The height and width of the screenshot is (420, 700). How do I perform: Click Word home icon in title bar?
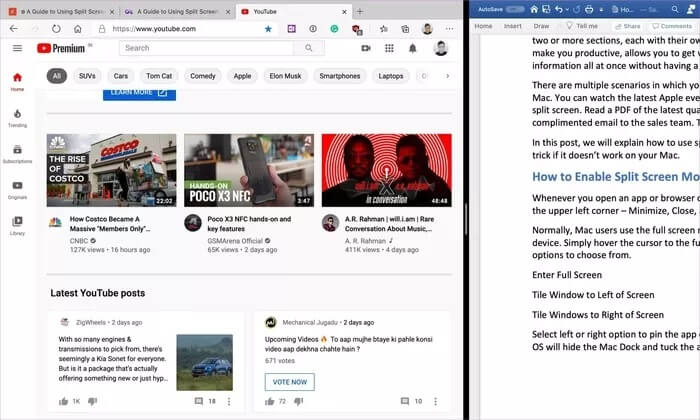point(534,9)
